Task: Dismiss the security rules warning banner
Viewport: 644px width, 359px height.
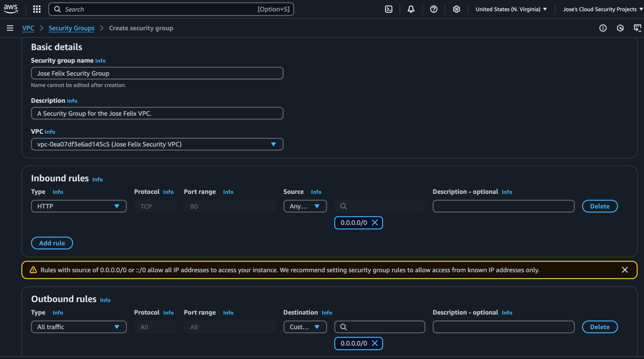Action: click(625, 270)
